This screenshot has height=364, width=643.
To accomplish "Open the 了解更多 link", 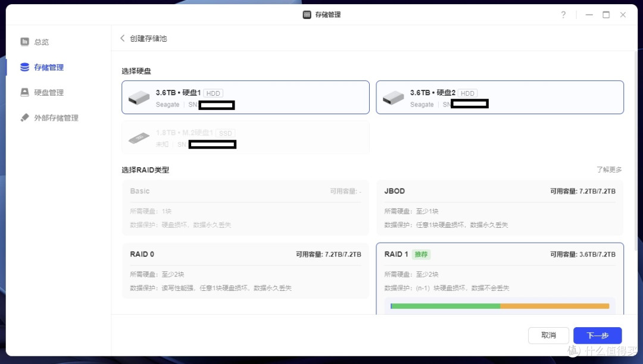I will point(609,170).
